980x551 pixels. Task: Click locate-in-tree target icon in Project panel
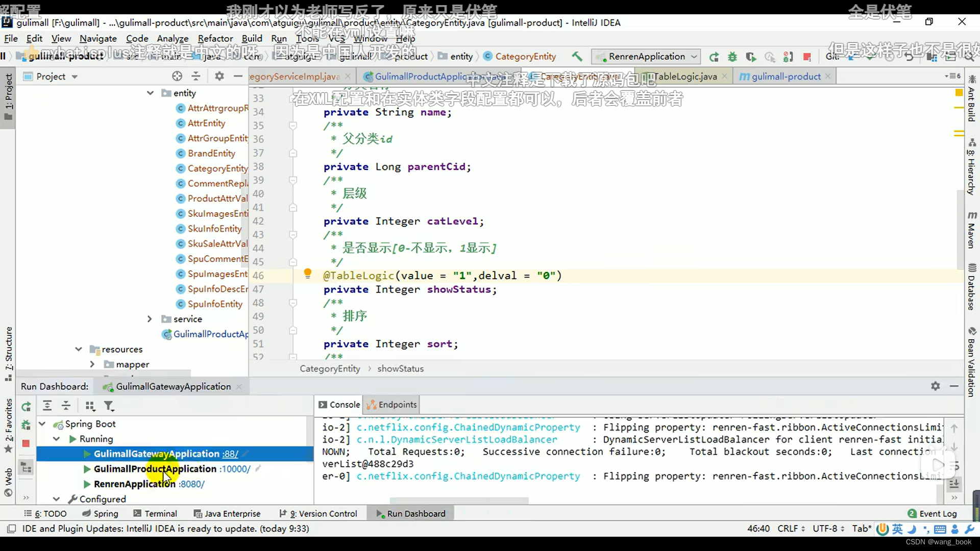click(177, 76)
